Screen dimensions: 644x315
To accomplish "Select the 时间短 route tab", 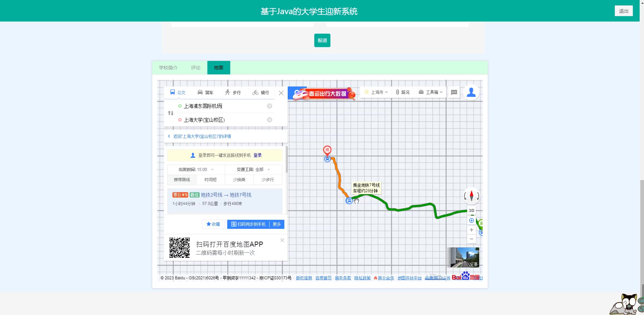I will pyautogui.click(x=210, y=180).
